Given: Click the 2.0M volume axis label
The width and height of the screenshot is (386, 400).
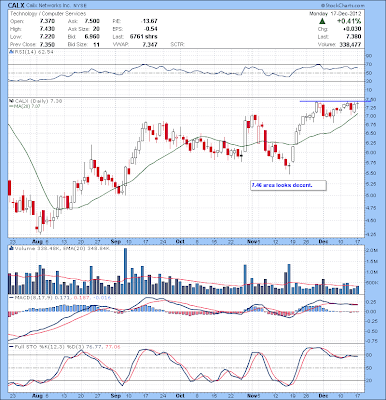Looking at the screenshot, I should [373, 250].
